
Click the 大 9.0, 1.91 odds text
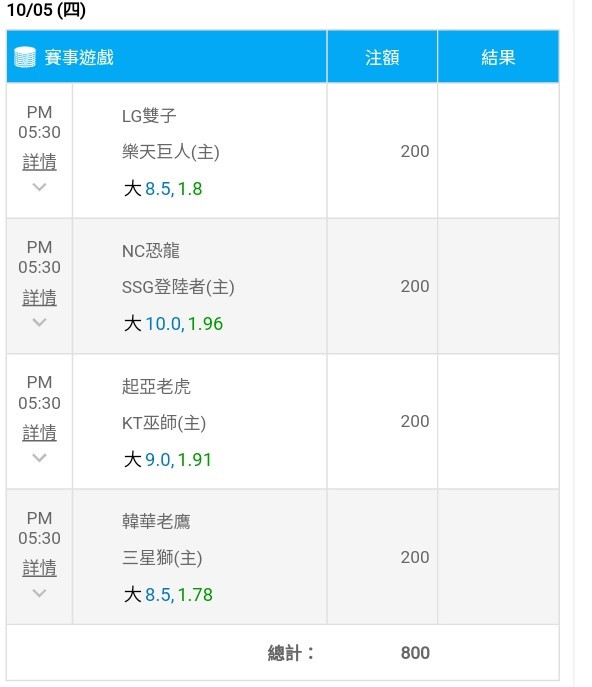coord(168,460)
